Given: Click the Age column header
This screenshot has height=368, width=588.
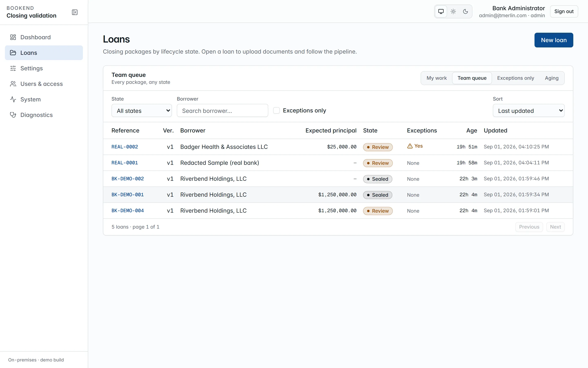Looking at the screenshot, I should tap(472, 131).
